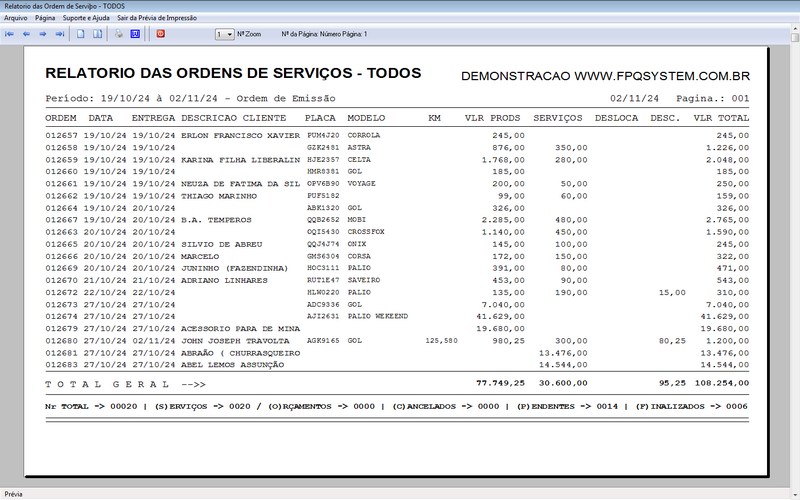The image size is (800, 500).
Task: Open the Arquivo menu
Action: (x=16, y=18)
